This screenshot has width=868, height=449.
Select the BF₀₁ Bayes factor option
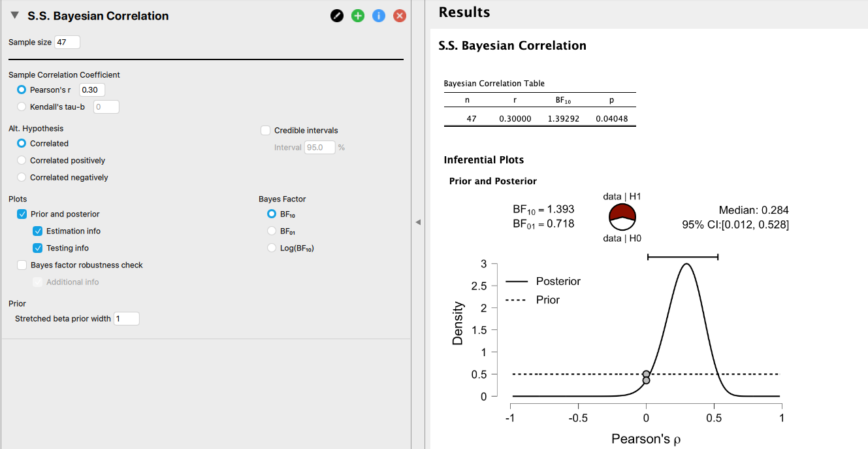point(272,231)
